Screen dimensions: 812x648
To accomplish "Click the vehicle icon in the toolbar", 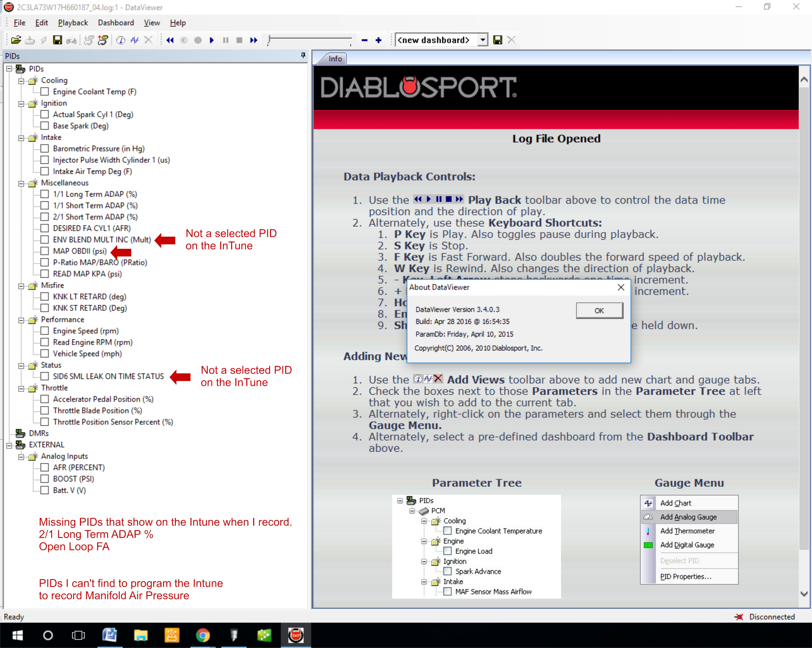I will point(71,40).
